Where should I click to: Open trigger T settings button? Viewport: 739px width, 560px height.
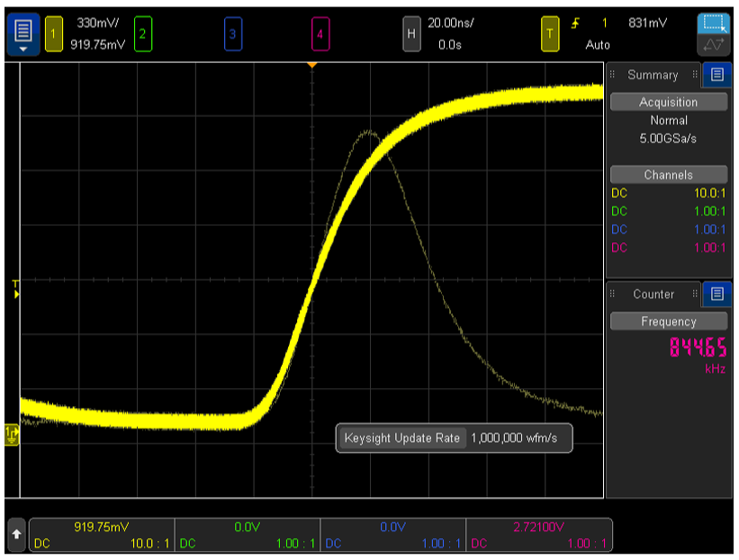550,34
